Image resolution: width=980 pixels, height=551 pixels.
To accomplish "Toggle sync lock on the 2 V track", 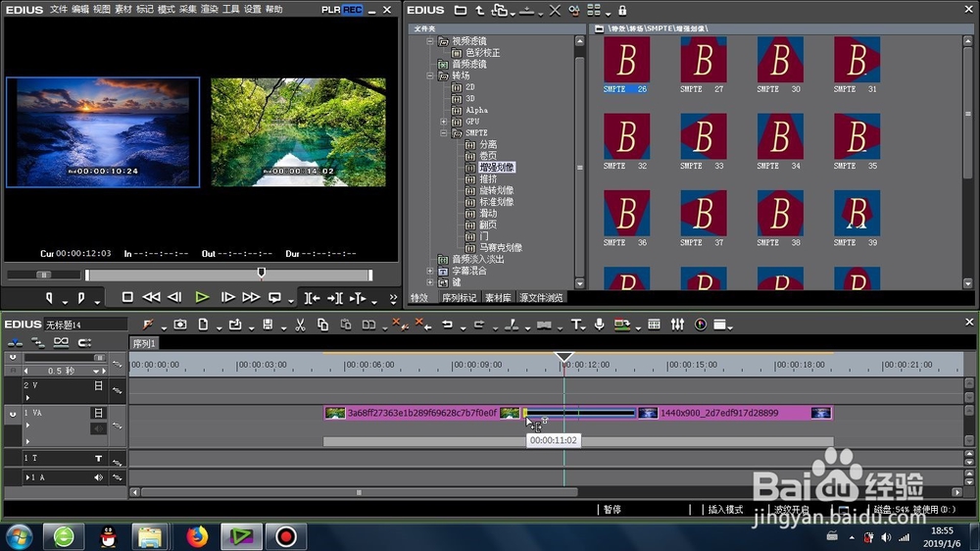I will 117,390.
